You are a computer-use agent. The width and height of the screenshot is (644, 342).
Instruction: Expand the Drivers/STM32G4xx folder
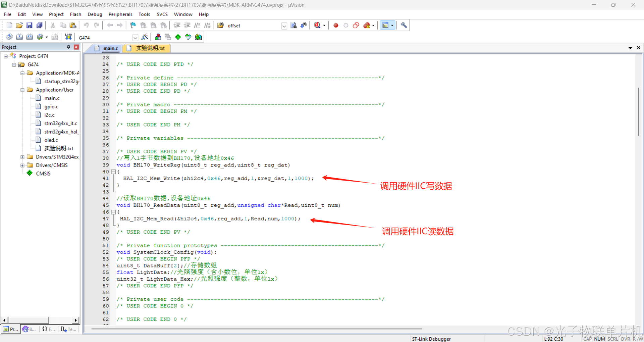click(x=22, y=157)
